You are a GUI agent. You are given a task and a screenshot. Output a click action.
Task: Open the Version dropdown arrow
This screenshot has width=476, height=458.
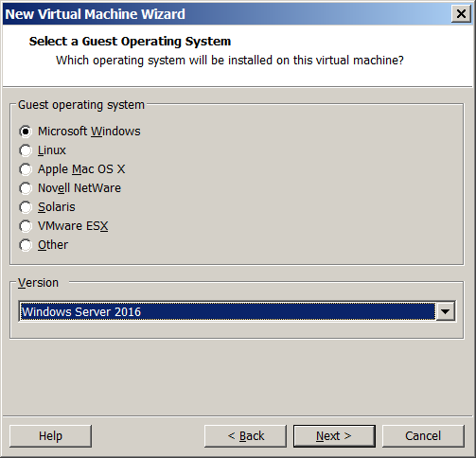point(445,311)
